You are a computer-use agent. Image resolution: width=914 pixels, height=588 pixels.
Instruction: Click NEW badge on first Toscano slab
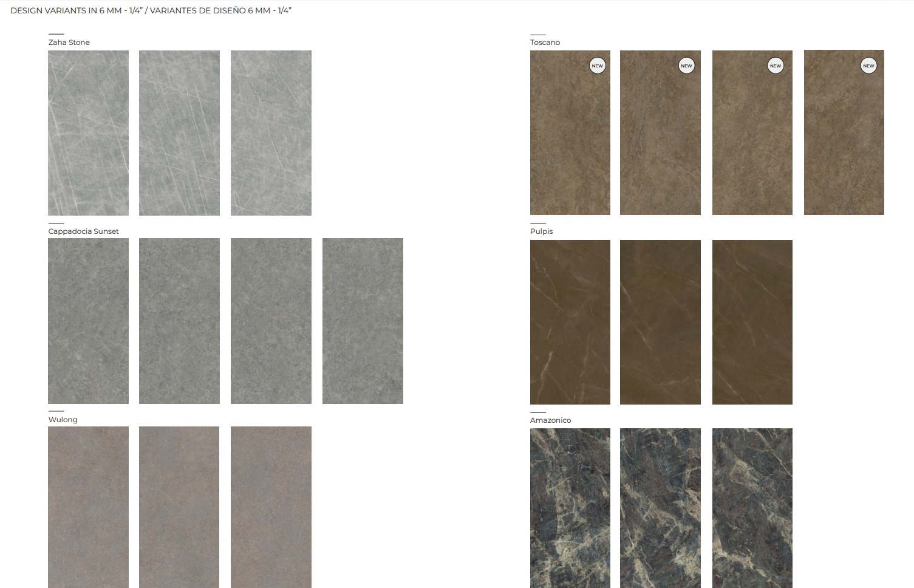tap(598, 66)
